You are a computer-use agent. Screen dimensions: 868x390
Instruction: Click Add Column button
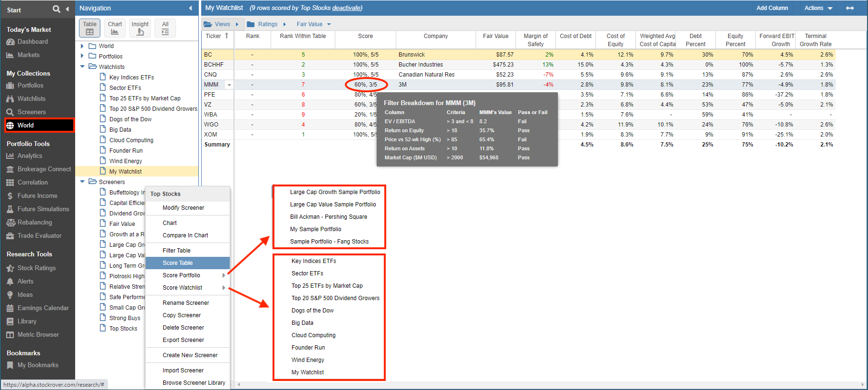(x=772, y=8)
